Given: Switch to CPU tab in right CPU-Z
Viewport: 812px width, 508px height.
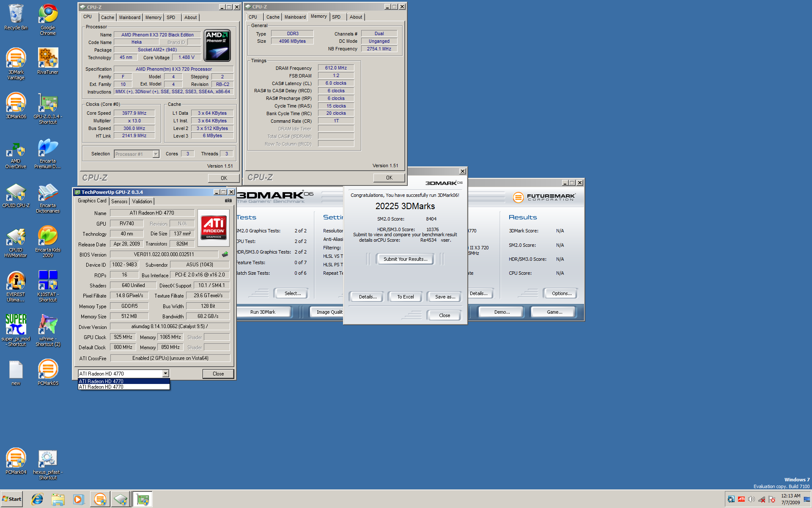Looking at the screenshot, I should click(253, 17).
